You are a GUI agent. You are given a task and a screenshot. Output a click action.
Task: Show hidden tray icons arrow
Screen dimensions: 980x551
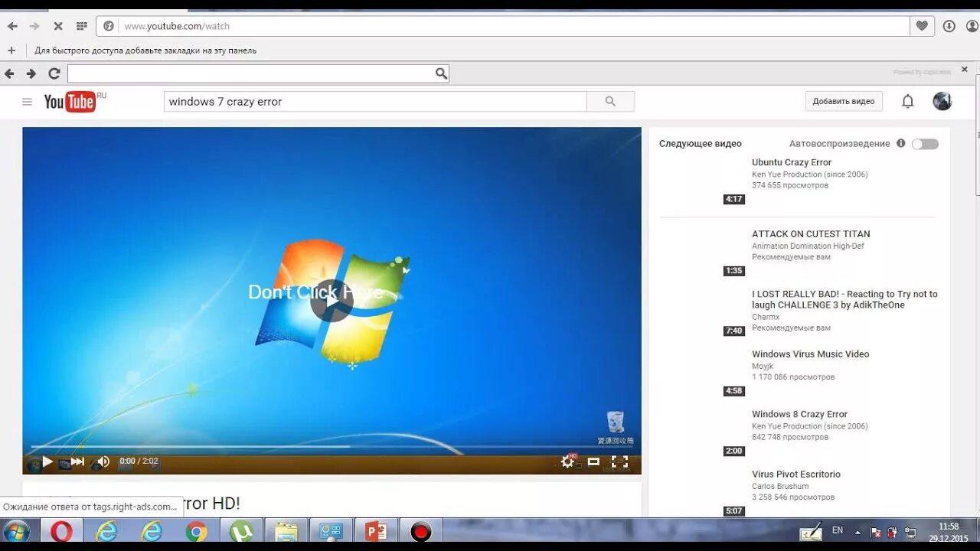(857, 531)
